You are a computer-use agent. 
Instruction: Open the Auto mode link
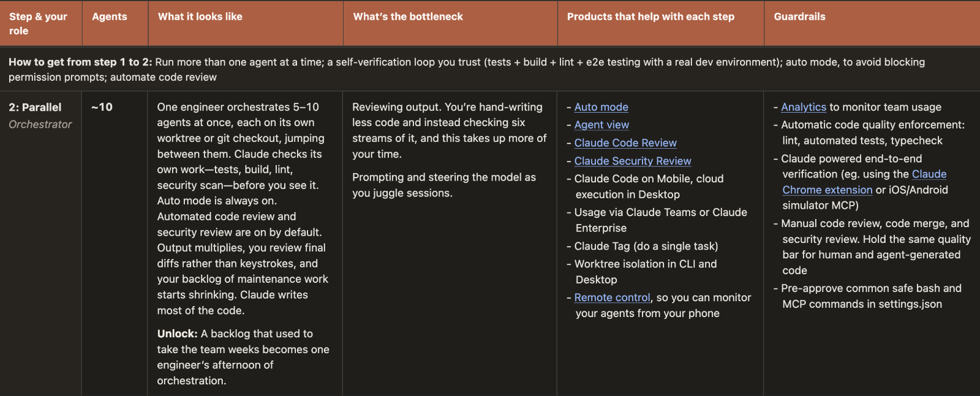[601, 107]
